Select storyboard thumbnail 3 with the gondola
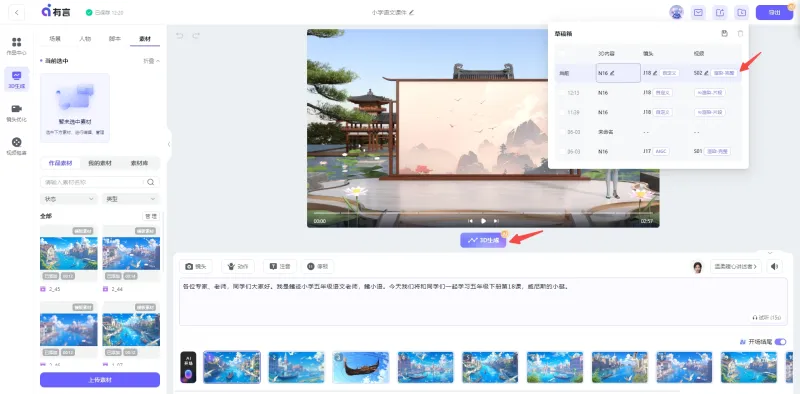Image resolution: width=800 pixels, height=394 pixels. pyautogui.click(x=361, y=367)
